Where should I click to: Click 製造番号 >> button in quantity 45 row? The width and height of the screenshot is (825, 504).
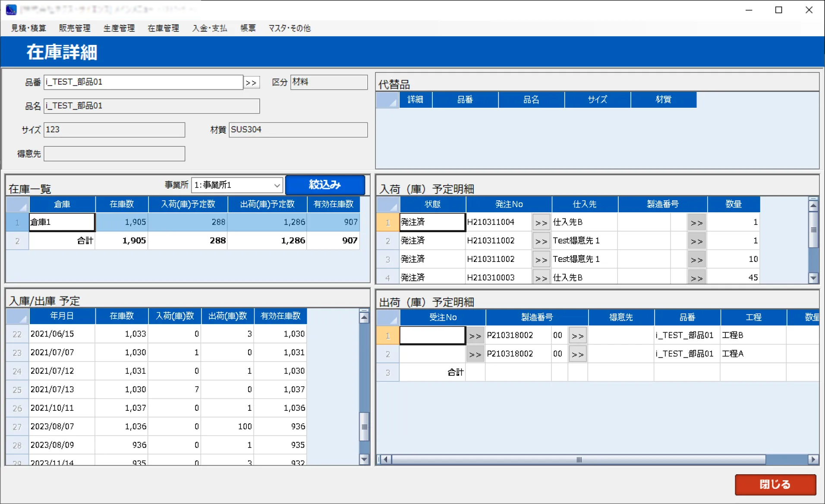coord(696,278)
